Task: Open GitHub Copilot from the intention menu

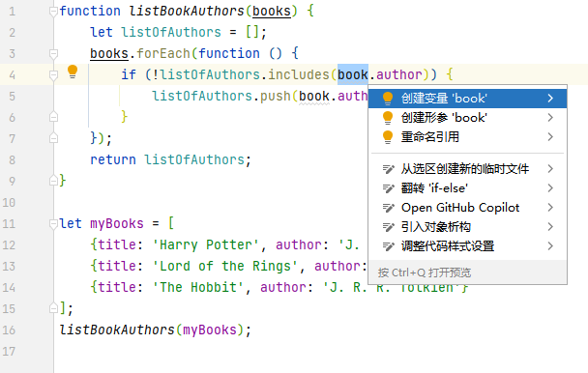Action: pyautogui.click(x=467, y=208)
